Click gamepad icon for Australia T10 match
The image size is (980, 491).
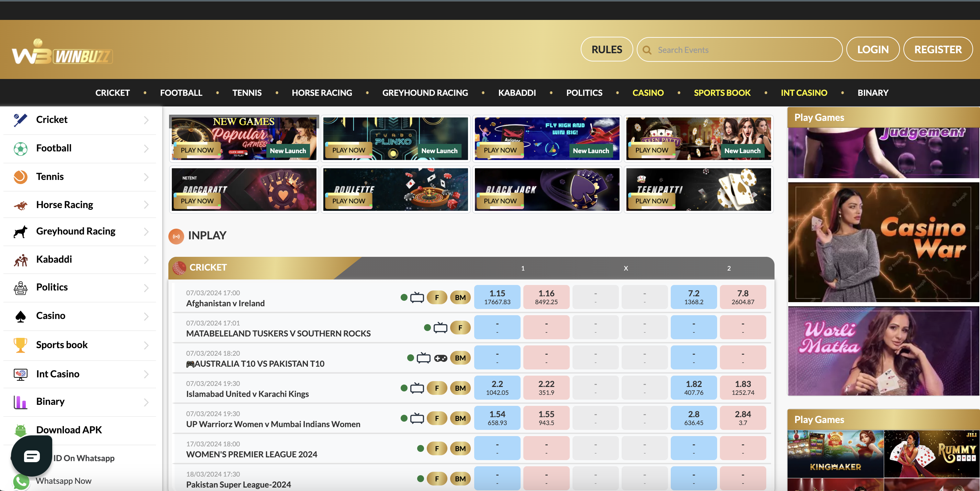point(441,358)
